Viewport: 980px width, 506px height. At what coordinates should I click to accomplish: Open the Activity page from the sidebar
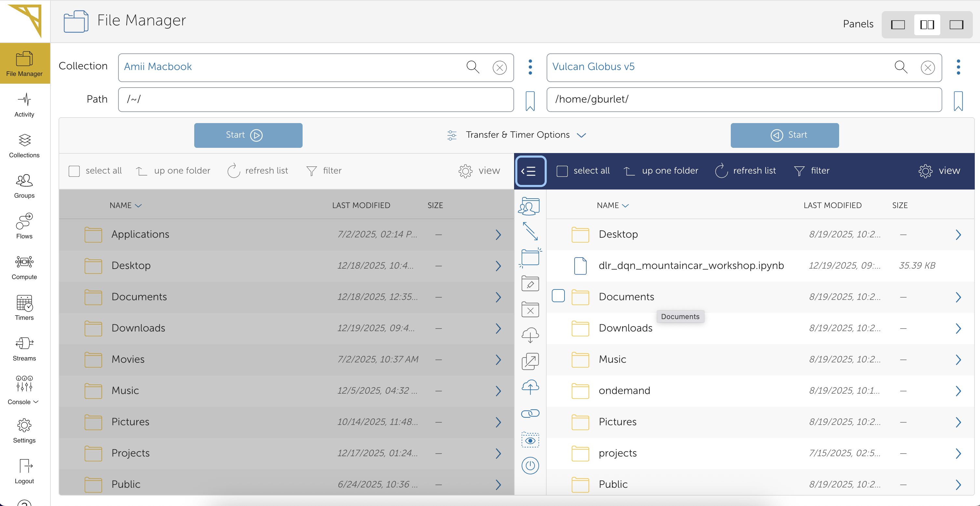(24, 105)
